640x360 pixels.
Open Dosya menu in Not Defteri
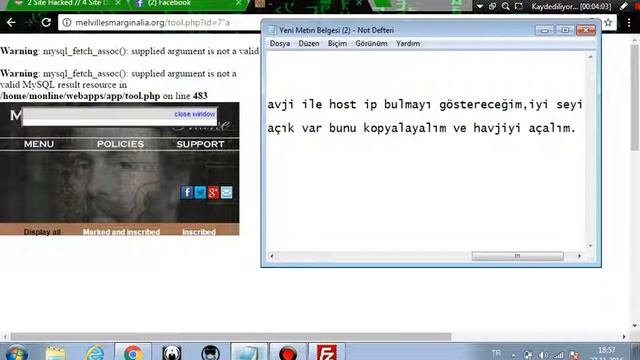tap(280, 43)
